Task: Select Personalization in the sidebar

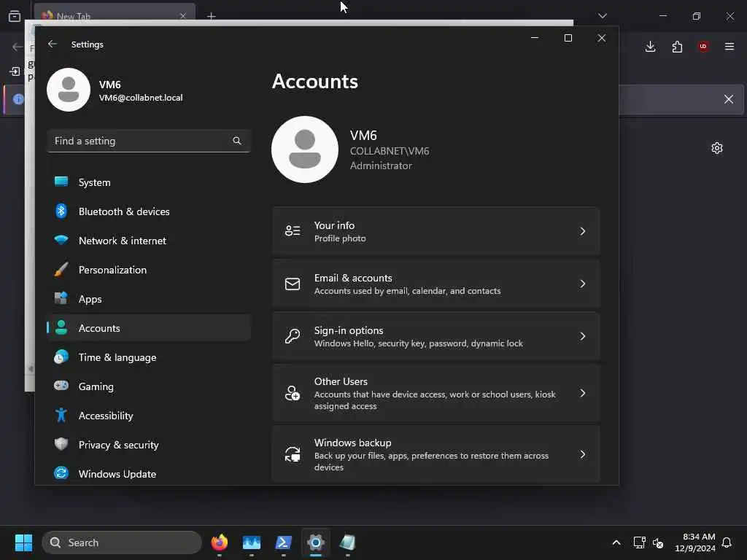Action: [x=149, y=270]
